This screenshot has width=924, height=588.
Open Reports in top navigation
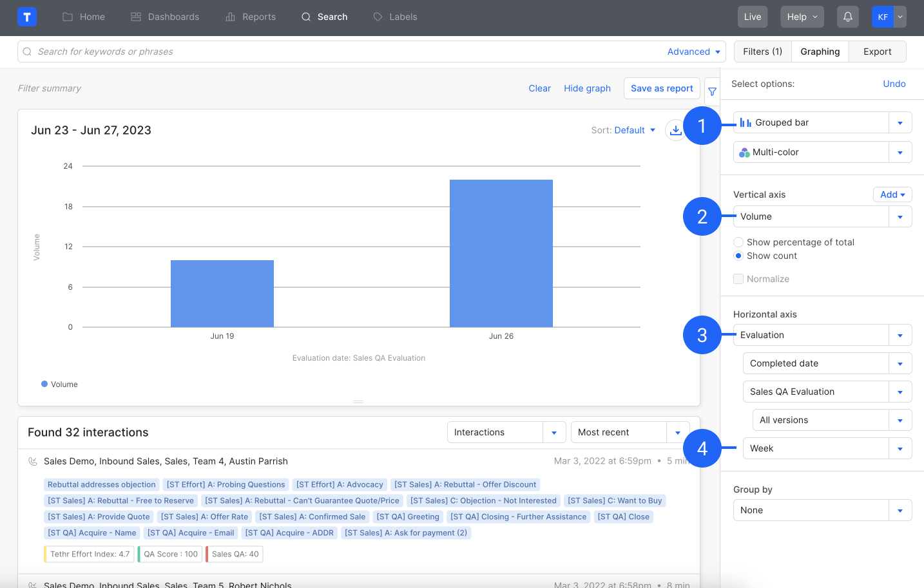tap(251, 17)
